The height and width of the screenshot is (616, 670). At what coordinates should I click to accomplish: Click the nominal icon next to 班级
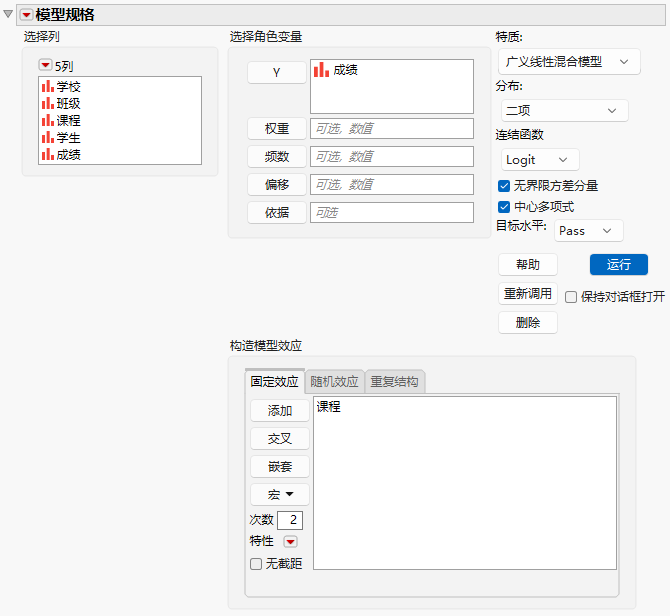pyautogui.click(x=48, y=103)
